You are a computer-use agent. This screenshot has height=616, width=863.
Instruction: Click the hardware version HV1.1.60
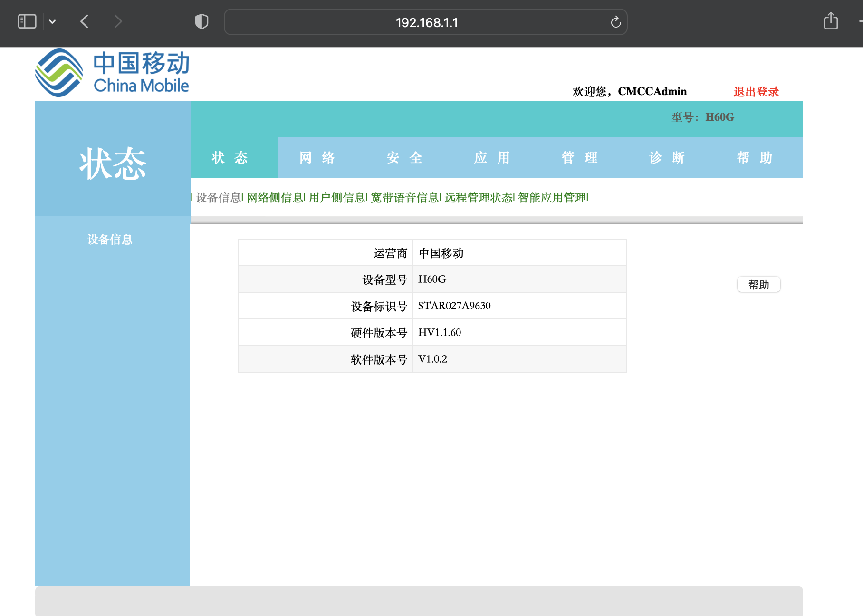[440, 333]
